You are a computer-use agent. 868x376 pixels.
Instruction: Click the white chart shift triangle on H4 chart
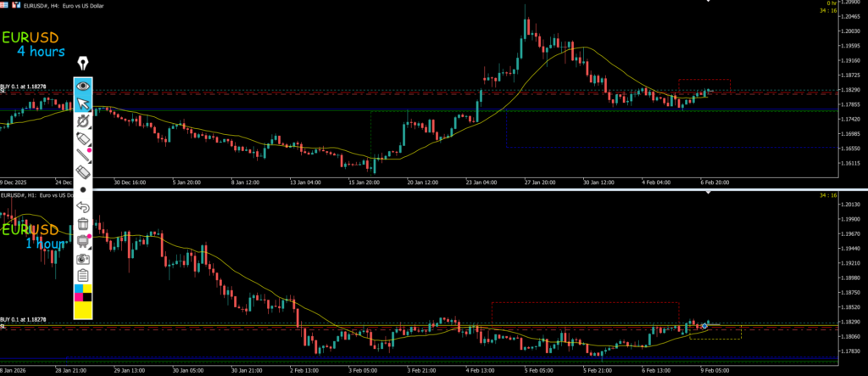pos(709,3)
